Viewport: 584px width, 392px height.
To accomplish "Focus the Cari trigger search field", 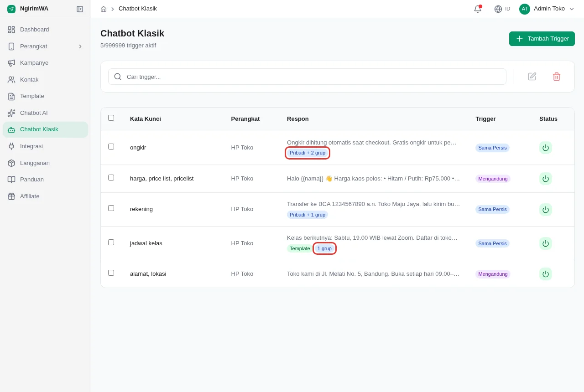I will pos(307,77).
